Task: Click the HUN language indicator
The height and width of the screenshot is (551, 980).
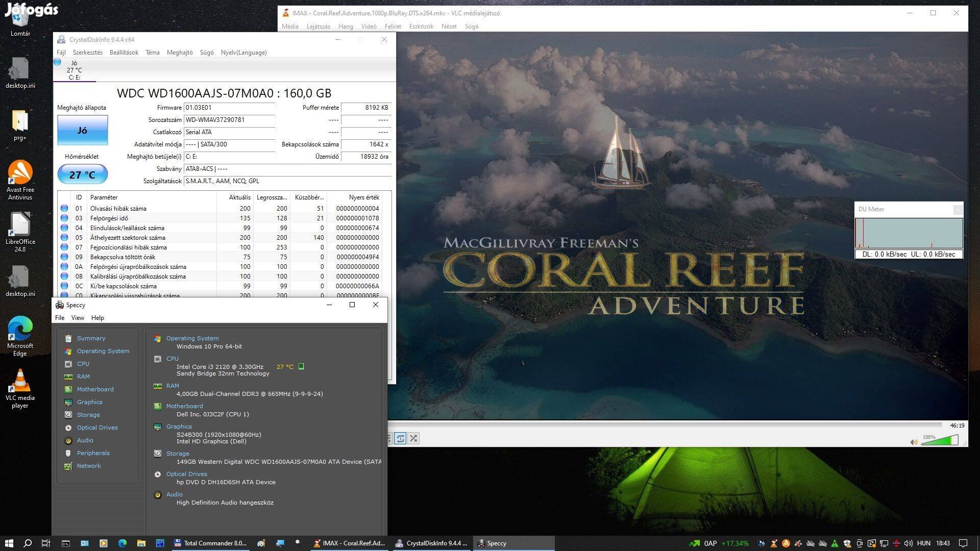Action: coord(923,543)
